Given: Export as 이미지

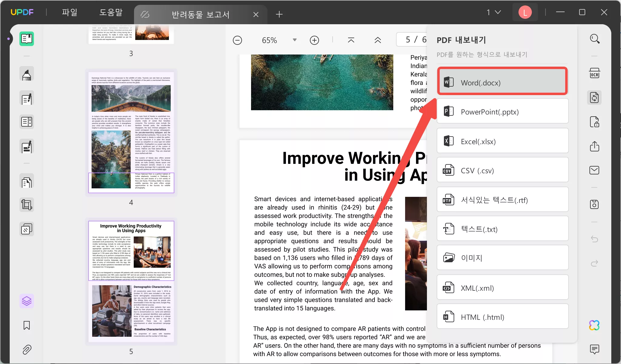Looking at the screenshot, I should coord(502,258).
